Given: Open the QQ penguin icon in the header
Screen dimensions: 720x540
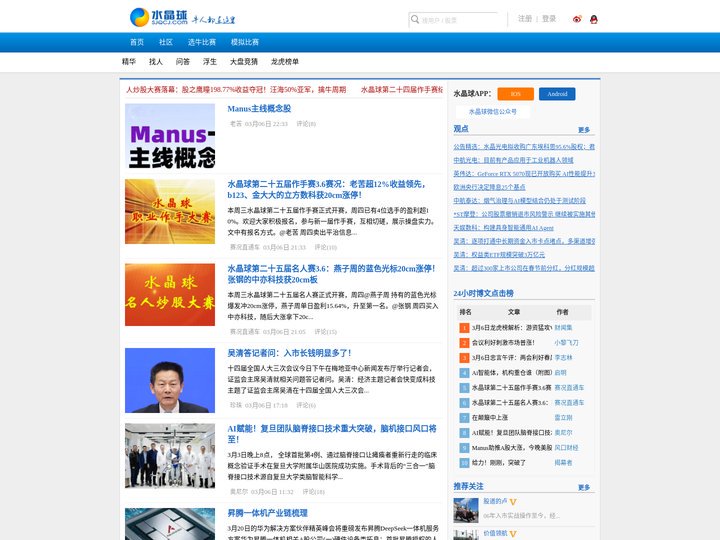Looking at the screenshot, I should coord(594,19).
